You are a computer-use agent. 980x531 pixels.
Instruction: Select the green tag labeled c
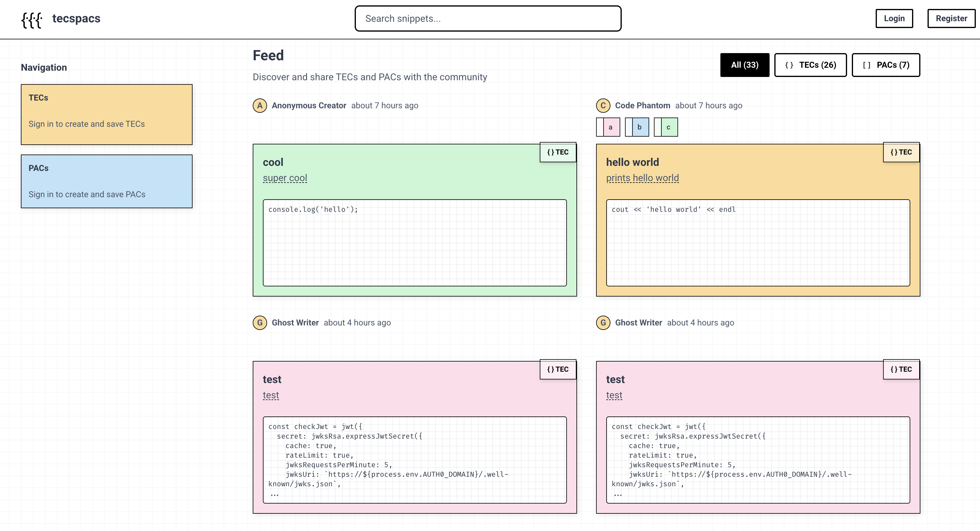point(666,127)
